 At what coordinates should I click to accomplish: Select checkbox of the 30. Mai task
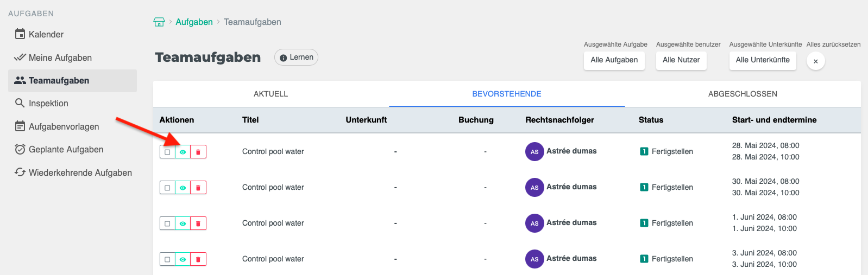(167, 188)
